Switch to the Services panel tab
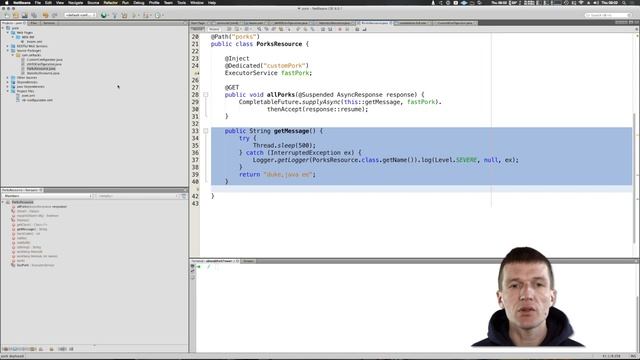The height and width of the screenshot is (360, 640). tap(49, 23)
